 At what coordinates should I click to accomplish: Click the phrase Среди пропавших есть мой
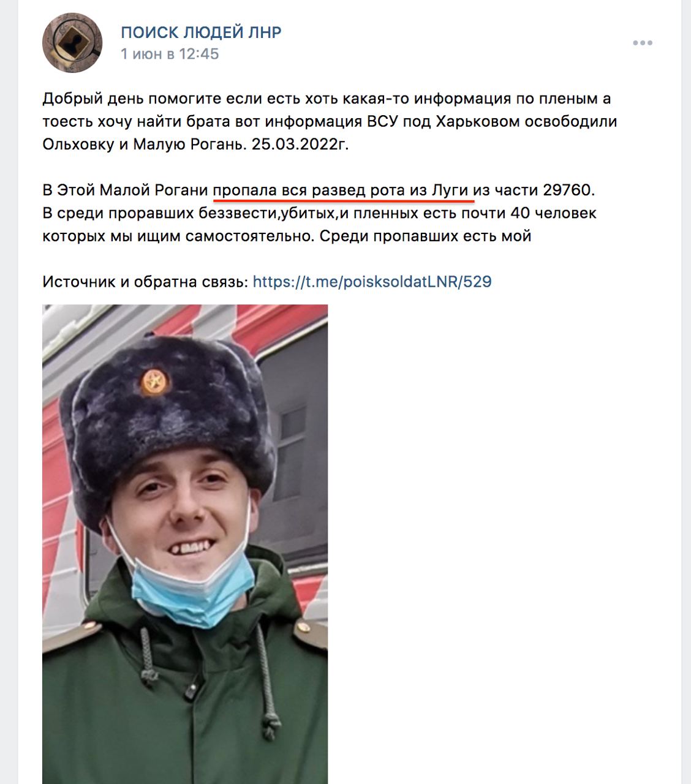click(425, 236)
